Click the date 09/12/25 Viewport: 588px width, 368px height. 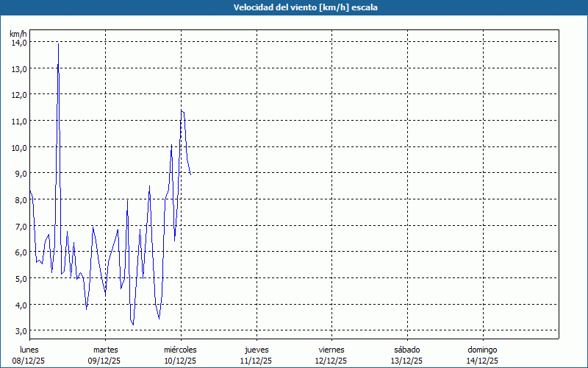tap(104, 361)
